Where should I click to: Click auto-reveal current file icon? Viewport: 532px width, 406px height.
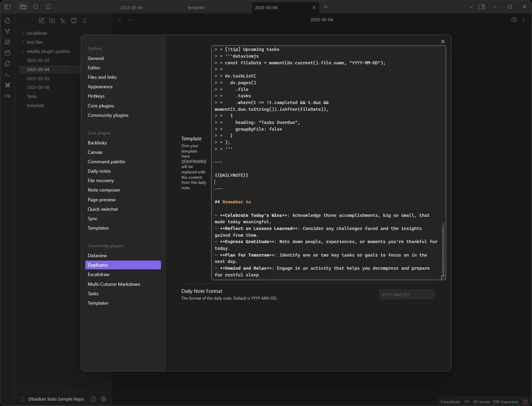(x=74, y=21)
